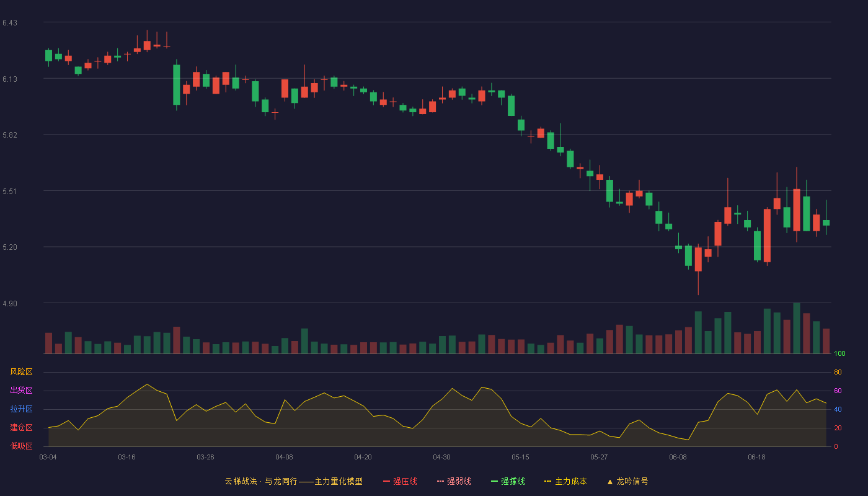Click the red 20 indicator scale value
The image size is (868, 496).
[x=838, y=428]
